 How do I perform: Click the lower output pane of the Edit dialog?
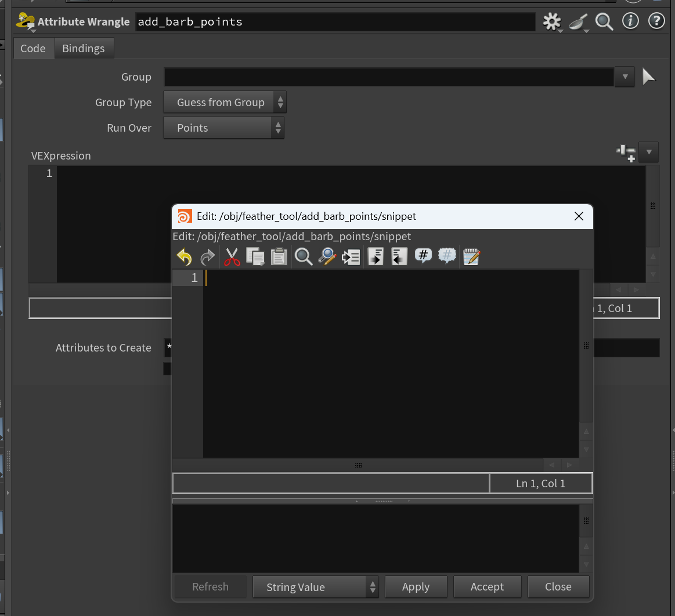(x=376, y=539)
